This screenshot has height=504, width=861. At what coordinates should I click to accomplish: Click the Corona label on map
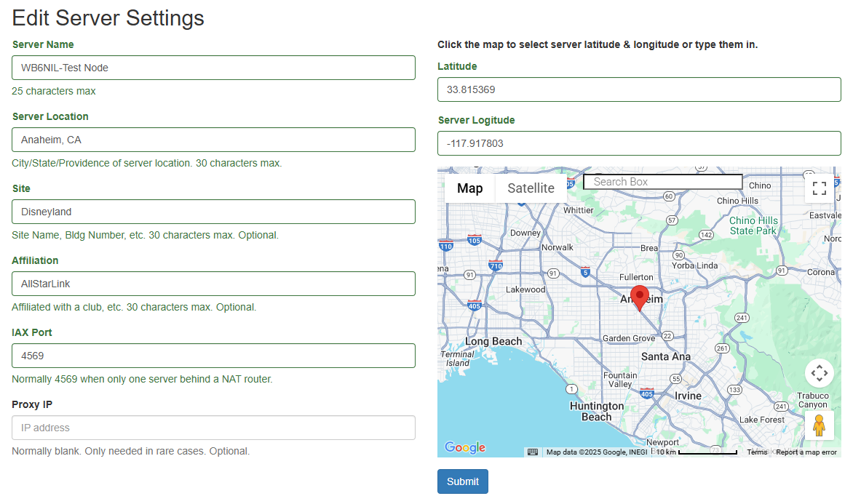821,272
